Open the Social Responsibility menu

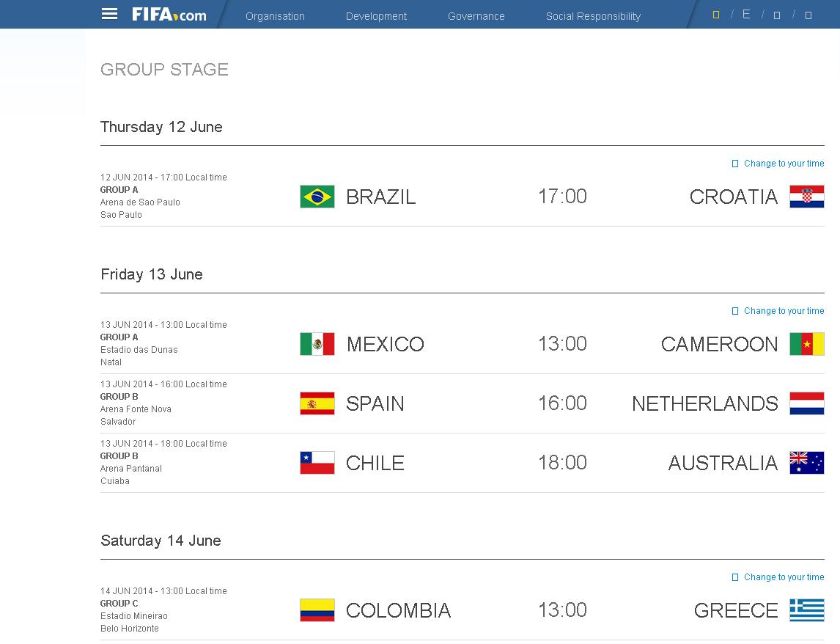[x=593, y=16]
